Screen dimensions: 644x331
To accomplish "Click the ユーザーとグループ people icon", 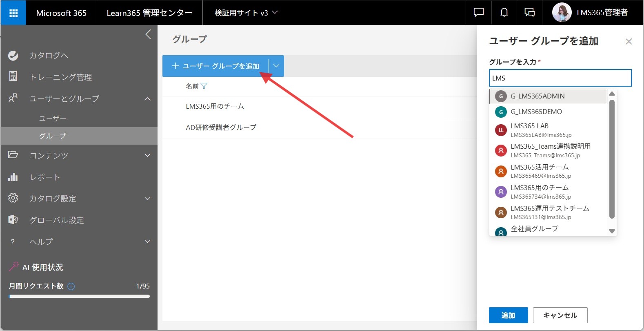I will (13, 98).
